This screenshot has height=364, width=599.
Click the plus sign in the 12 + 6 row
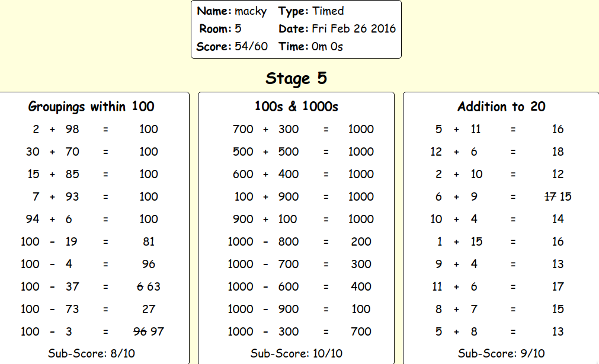456,152
